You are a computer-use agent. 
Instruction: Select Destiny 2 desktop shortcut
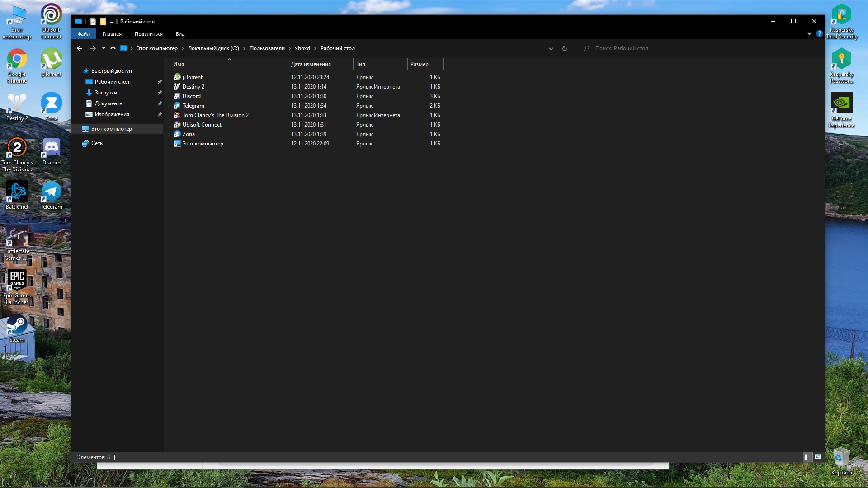click(x=17, y=107)
